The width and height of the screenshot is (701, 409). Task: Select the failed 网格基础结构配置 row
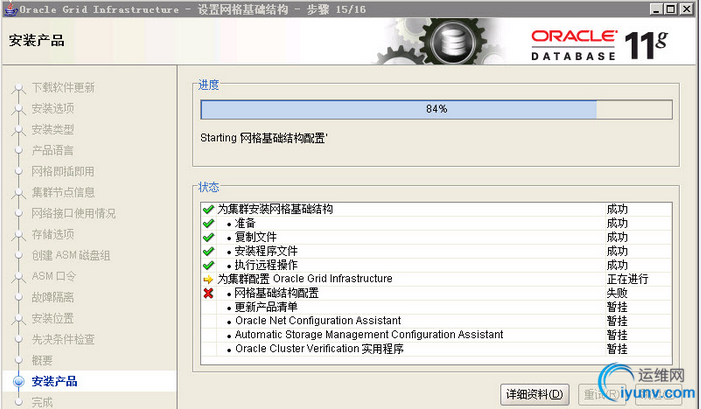coord(436,293)
